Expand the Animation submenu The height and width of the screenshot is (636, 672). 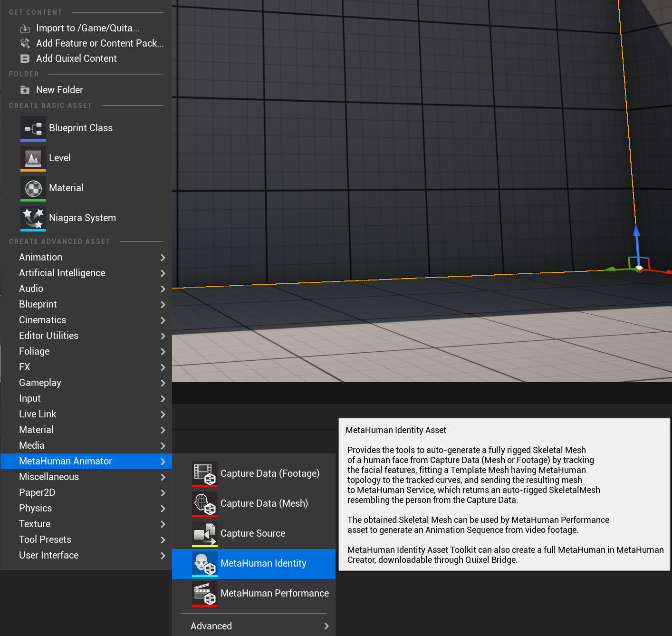pos(40,257)
